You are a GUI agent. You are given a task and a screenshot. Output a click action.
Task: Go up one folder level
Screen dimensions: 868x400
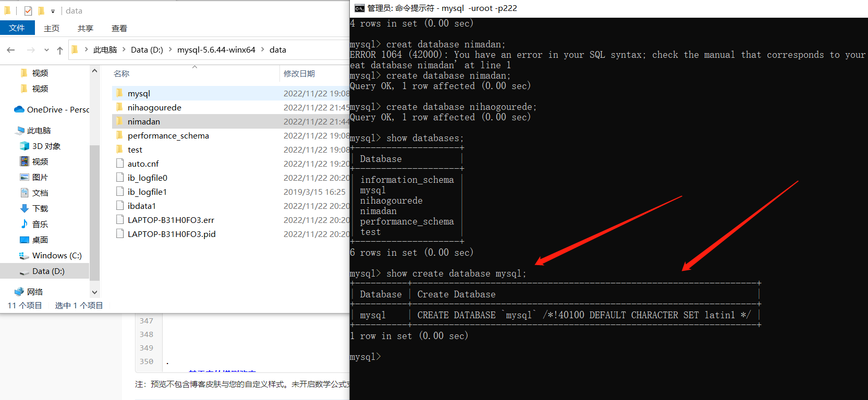coord(60,50)
